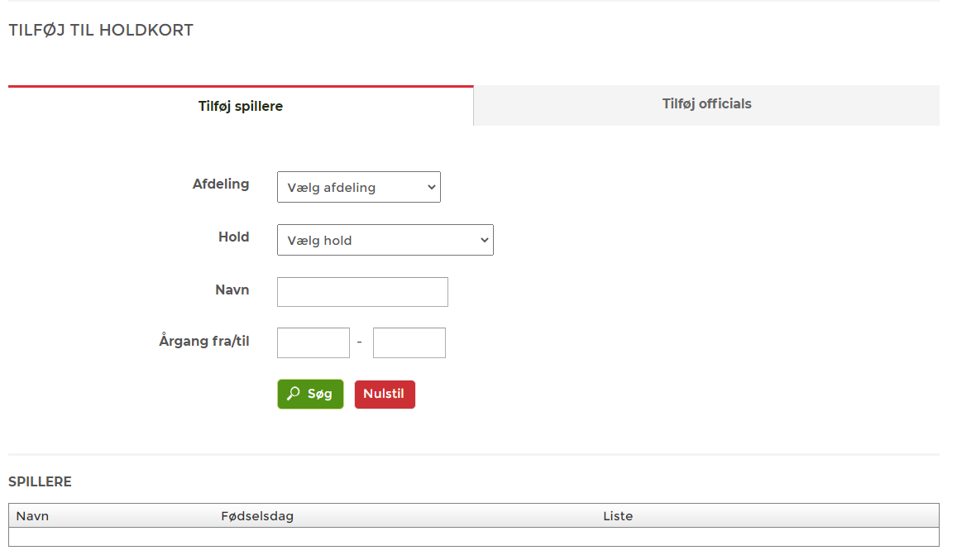The height and width of the screenshot is (560, 957).
Task: Click the Hold field label
Action: point(233,237)
